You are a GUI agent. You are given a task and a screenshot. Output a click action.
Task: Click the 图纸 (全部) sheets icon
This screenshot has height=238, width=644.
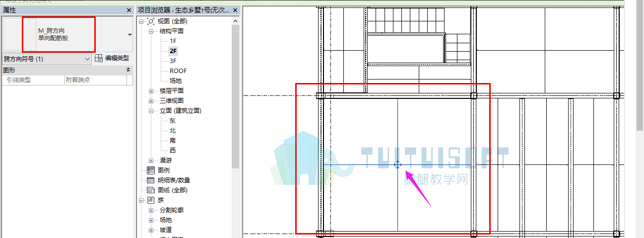coord(151,190)
